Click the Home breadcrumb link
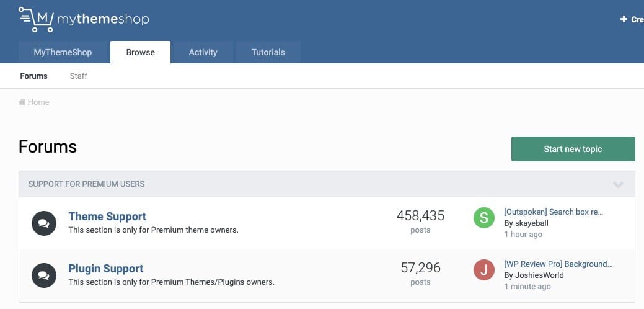Viewport: 644px width, 309px height. (38, 102)
